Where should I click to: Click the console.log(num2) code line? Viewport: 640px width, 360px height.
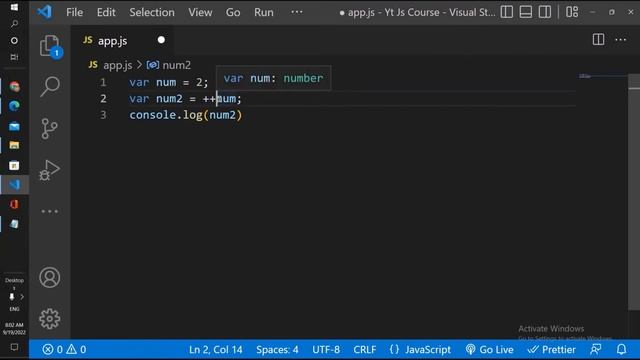186,115
